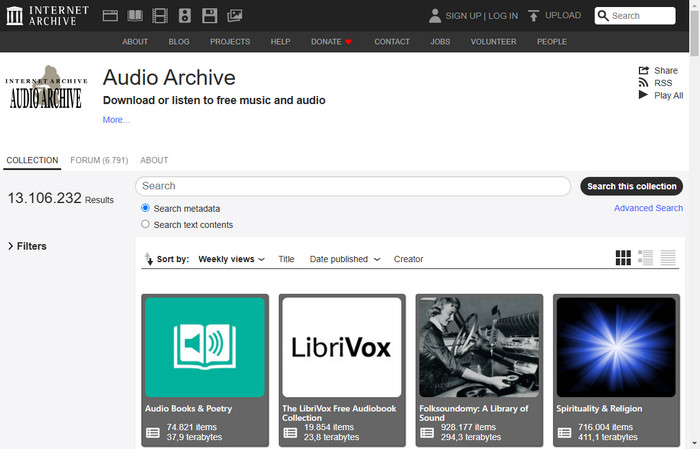The image size is (700, 449).
Task: Open the Audio speaker icon in top bar
Action: pyautogui.click(x=185, y=16)
